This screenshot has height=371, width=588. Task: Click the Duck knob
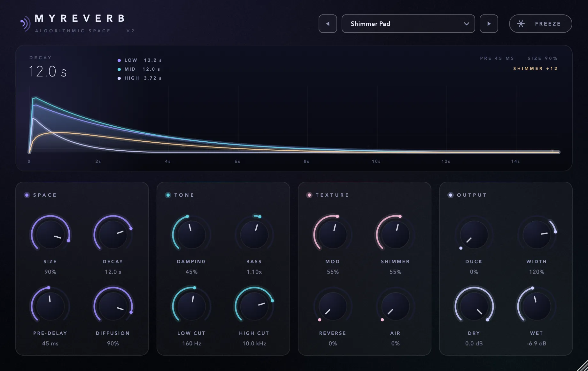(474, 234)
